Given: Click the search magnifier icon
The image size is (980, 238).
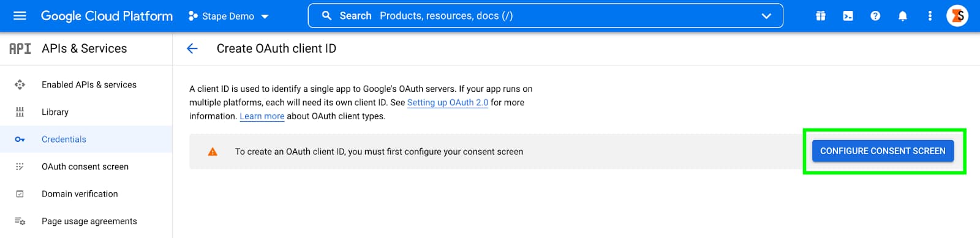Looking at the screenshot, I should (326, 16).
